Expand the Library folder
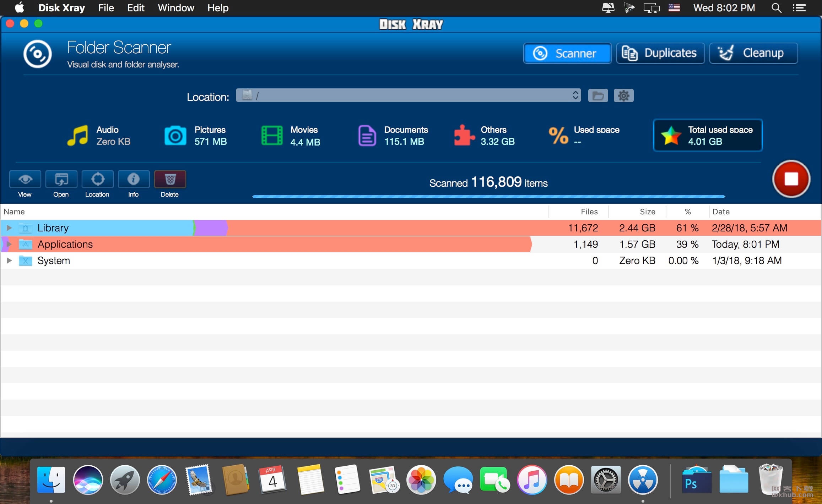Image resolution: width=822 pixels, height=504 pixels. pyautogui.click(x=9, y=228)
